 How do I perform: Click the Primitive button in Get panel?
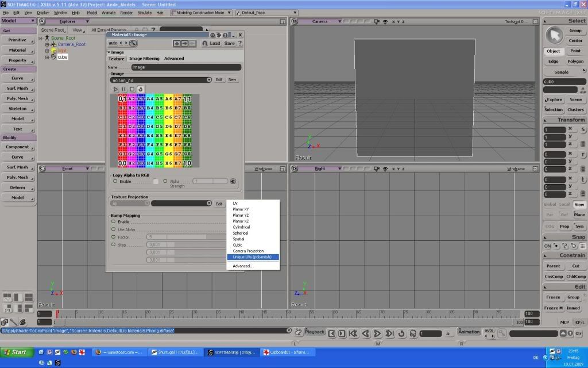tap(18, 40)
